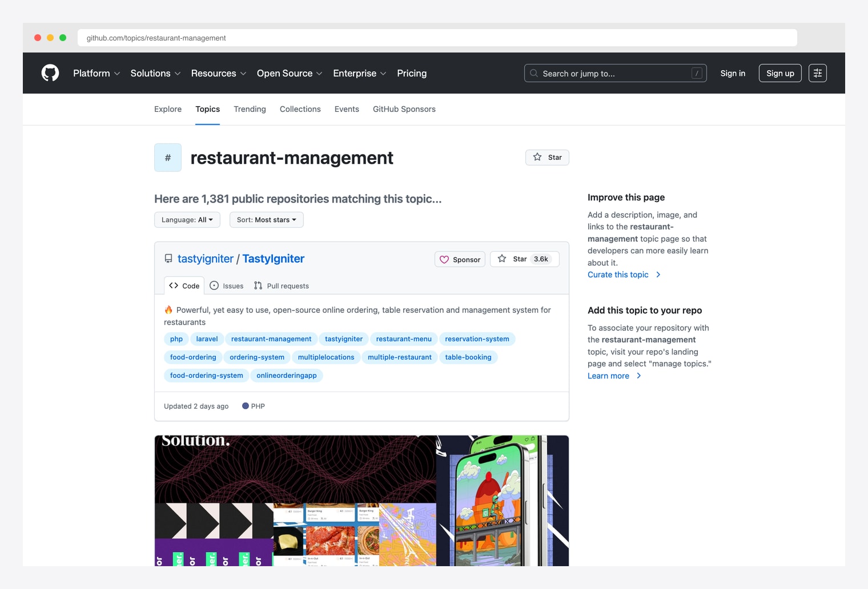Star the restaurant-management topic

[547, 158]
